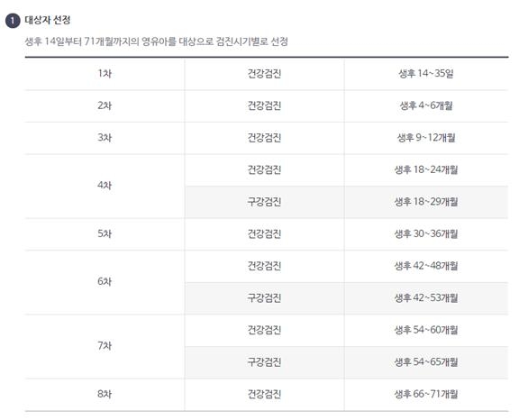This screenshot has width=519, height=420.
Task: Click the description text about 생후 14일부터 71개월
Action: (x=156, y=41)
